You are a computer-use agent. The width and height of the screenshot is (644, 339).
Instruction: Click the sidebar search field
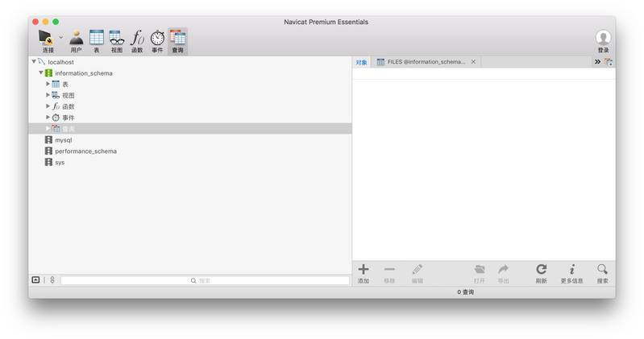[205, 280]
